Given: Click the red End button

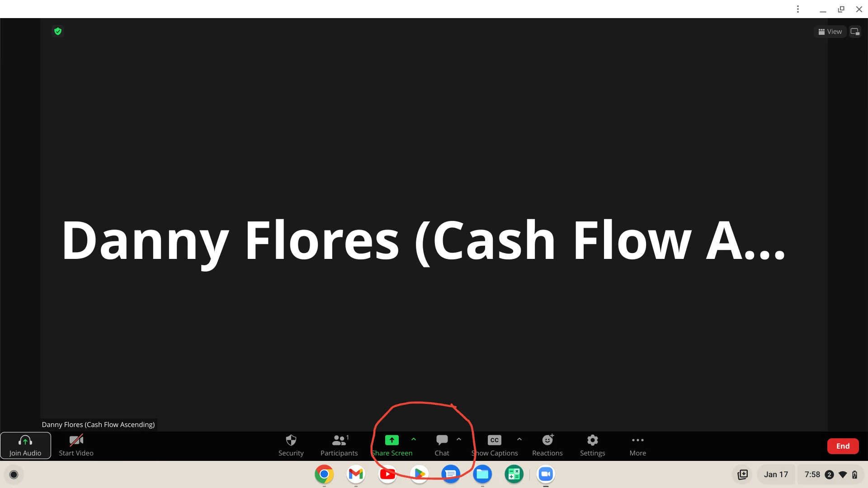Looking at the screenshot, I should 843,446.
